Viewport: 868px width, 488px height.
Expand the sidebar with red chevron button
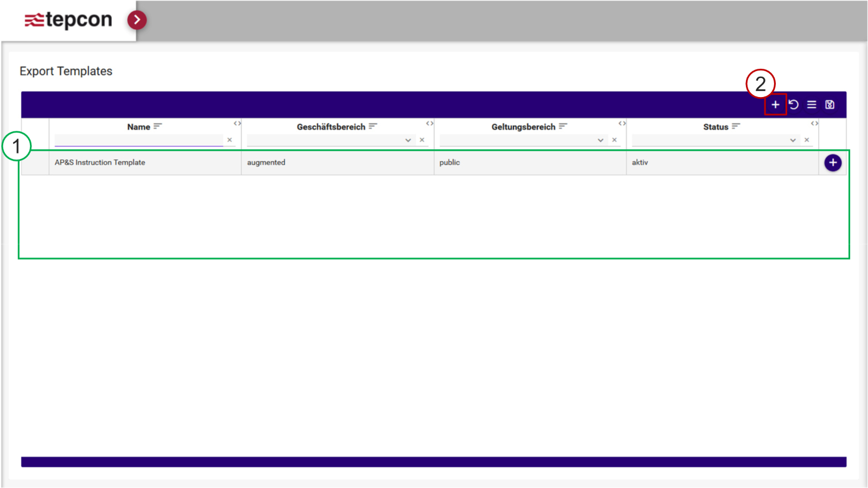point(137,20)
